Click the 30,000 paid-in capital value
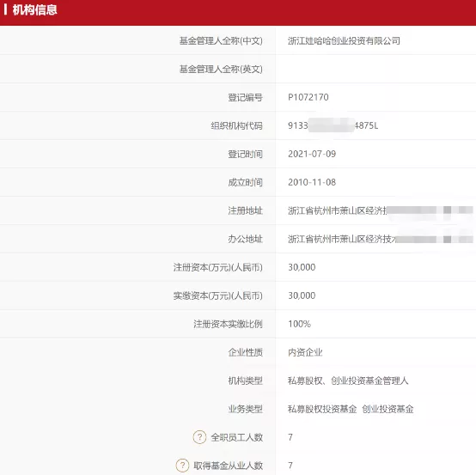Image resolution: width=476 pixels, height=475 pixels. (x=302, y=295)
